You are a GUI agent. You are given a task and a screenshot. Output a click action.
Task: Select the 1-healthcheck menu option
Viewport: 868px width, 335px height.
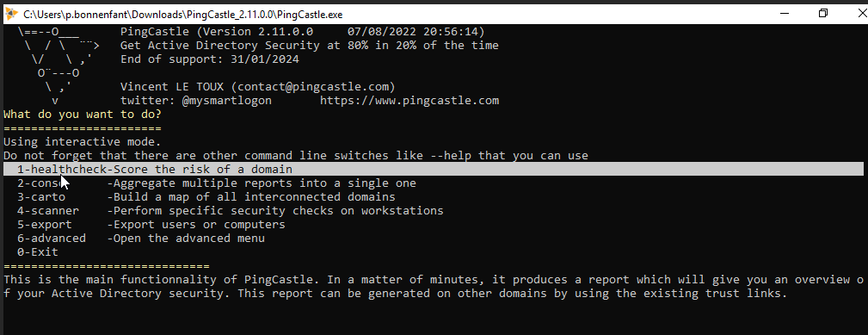click(434, 170)
